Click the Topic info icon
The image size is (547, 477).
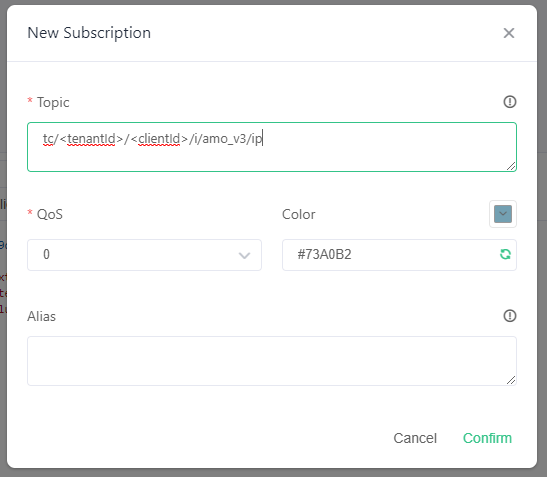(x=510, y=102)
